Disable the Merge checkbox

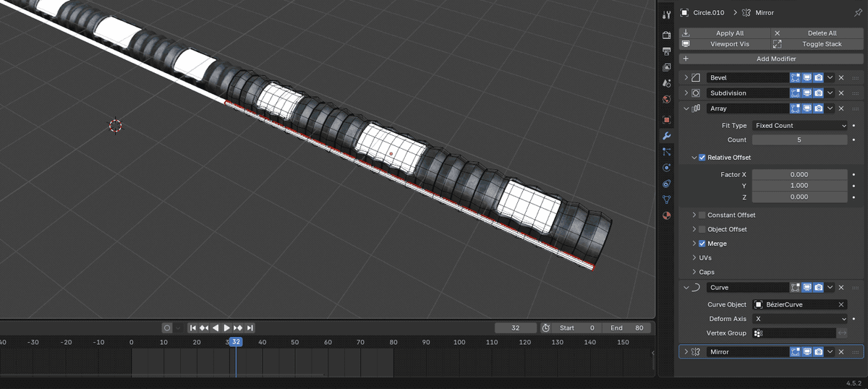tap(702, 244)
